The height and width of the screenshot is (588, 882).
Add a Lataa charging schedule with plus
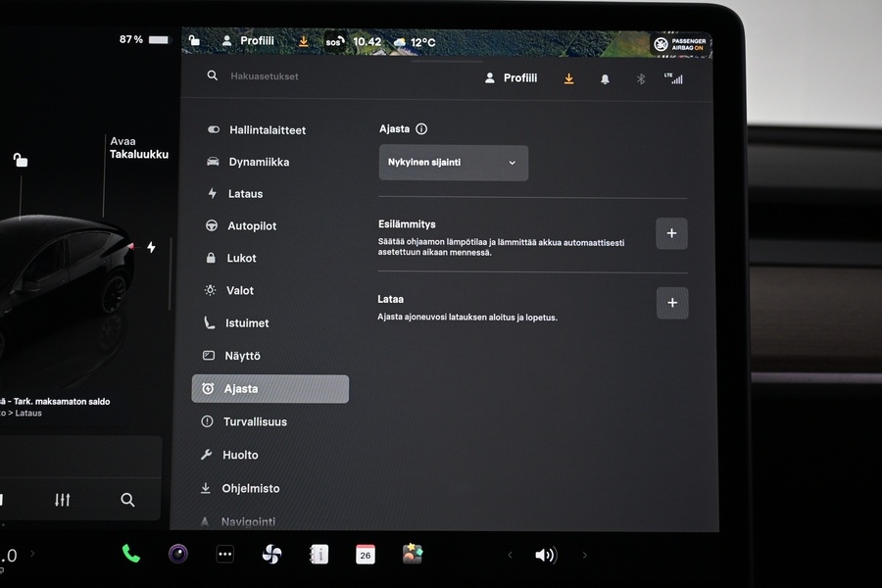click(671, 303)
